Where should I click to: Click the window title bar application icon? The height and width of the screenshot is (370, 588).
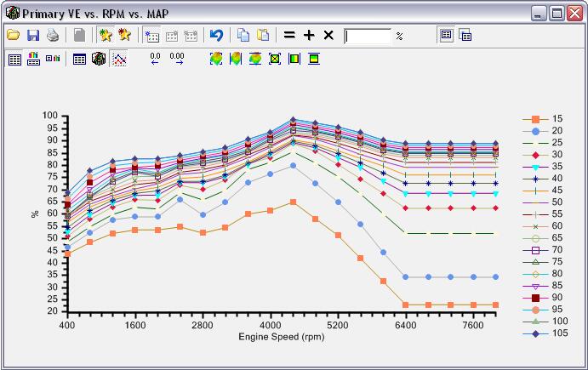pyautogui.click(x=11, y=14)
